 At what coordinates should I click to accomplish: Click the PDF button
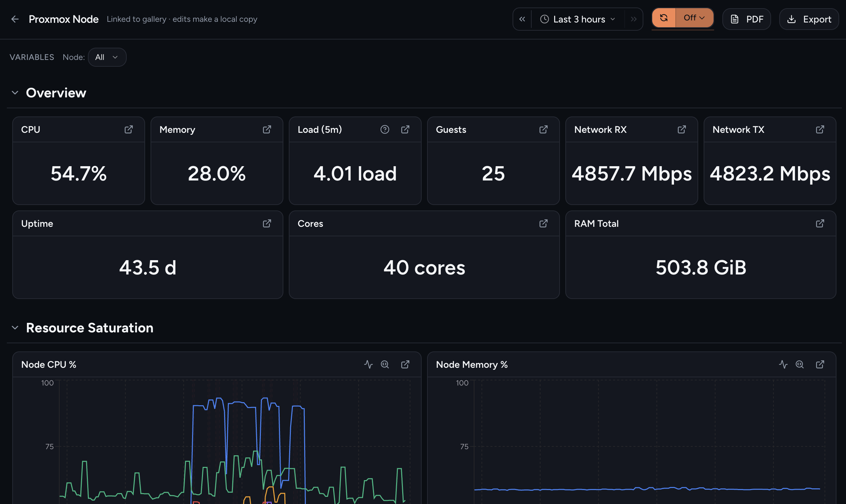[747, 19]
